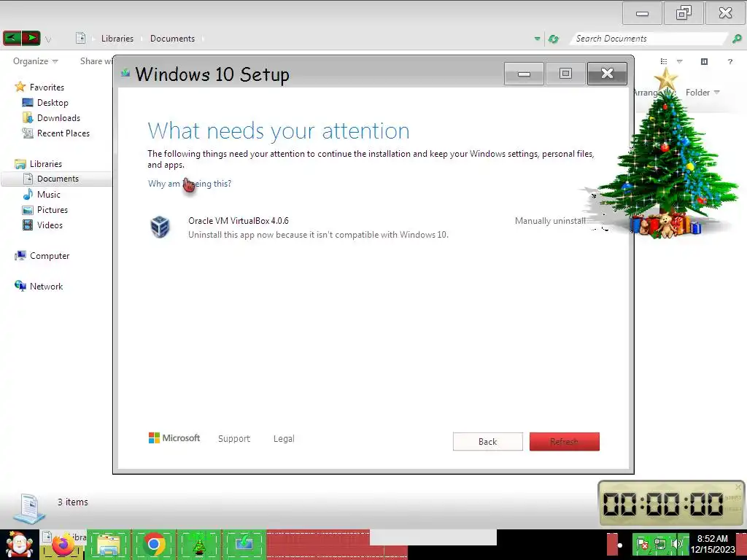Screen dimensions: 747x560
Task: Click the Christmas tree taskbar icon
Action: pyautogui.click(x=198, y=545)
